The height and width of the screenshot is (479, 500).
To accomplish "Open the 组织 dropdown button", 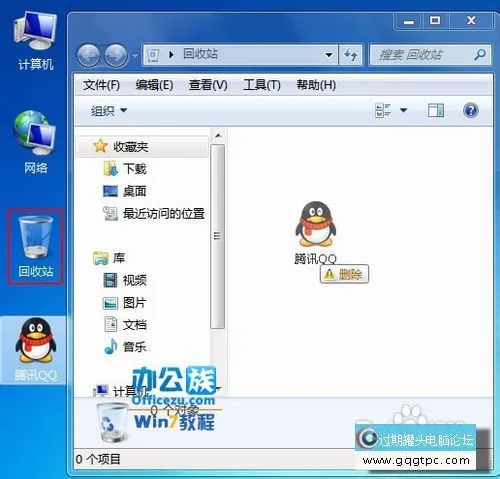I will [x=109, y=111].
